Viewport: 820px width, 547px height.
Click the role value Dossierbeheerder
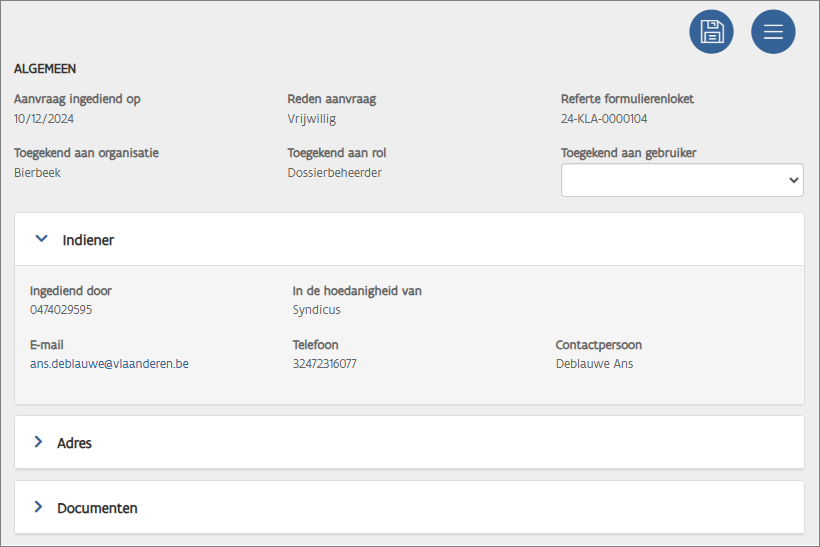334,173
